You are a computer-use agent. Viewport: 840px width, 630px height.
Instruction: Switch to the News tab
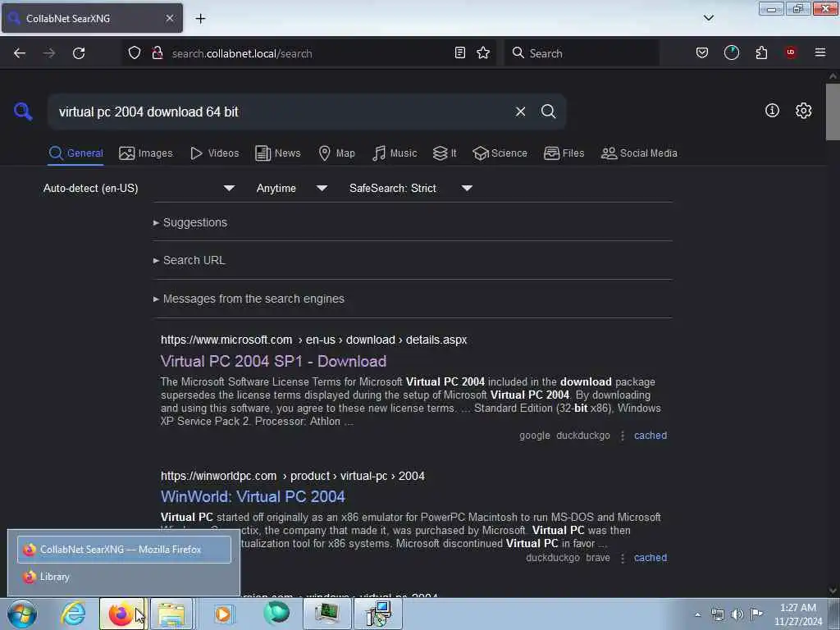click(x=277, y=153)
